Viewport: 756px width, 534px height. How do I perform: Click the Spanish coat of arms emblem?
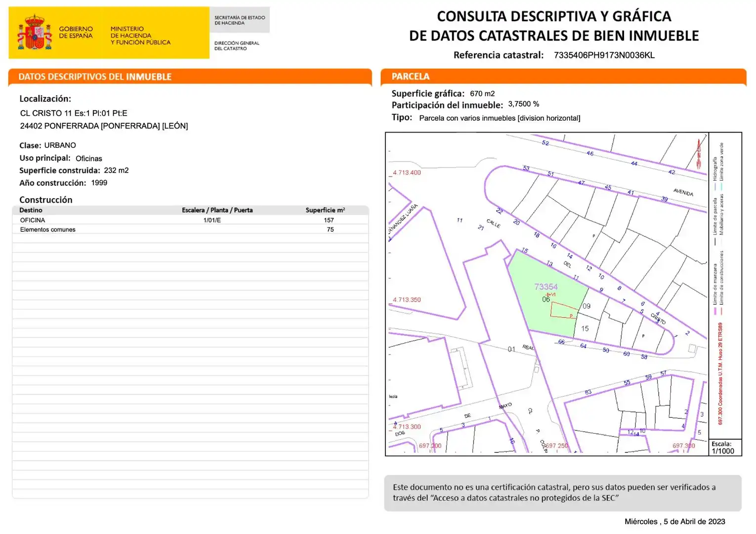coord(35,33)
